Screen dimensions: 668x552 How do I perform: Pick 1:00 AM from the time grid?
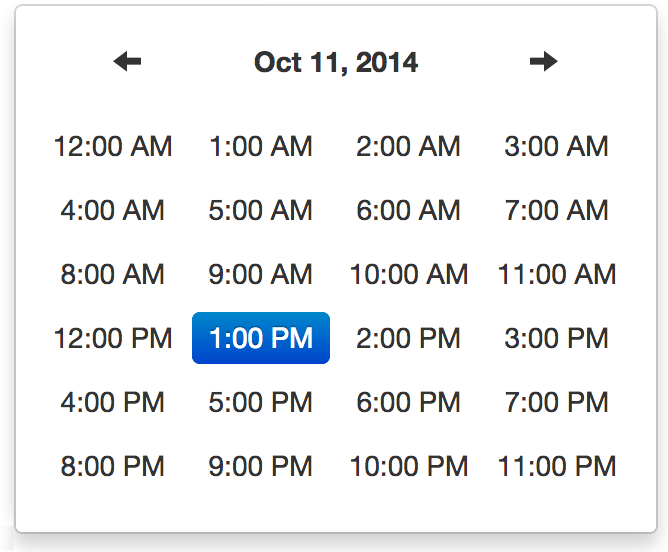(261, 146)
